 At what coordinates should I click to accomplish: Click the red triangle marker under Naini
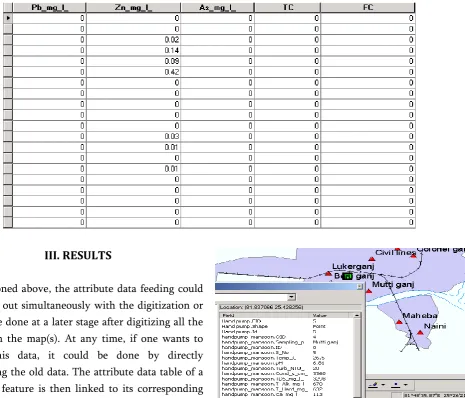click(x=420, y=332)
